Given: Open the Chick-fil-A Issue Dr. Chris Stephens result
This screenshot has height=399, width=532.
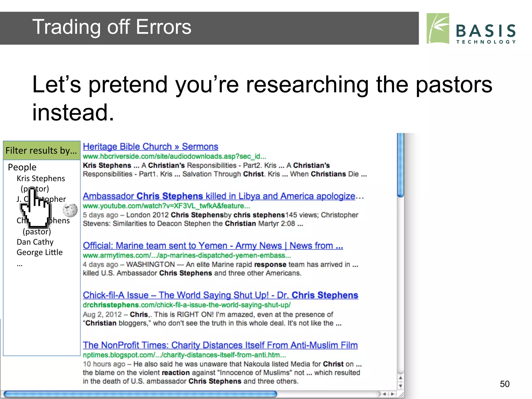Looking at the screenshot, I should 220,295.
